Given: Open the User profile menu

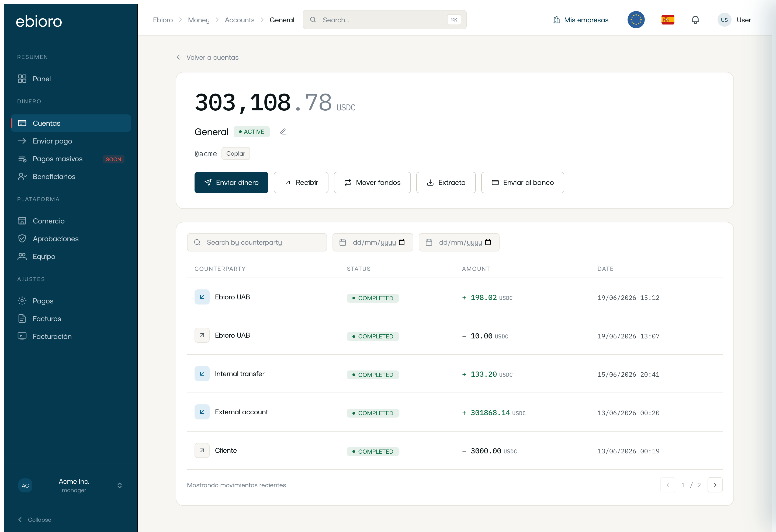Looking at the screenshot, I should pos(734,20).
